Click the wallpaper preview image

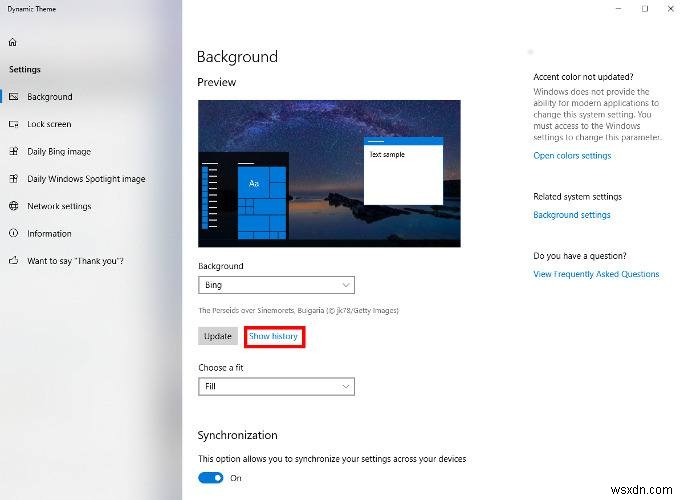click(x=329, y=173)
